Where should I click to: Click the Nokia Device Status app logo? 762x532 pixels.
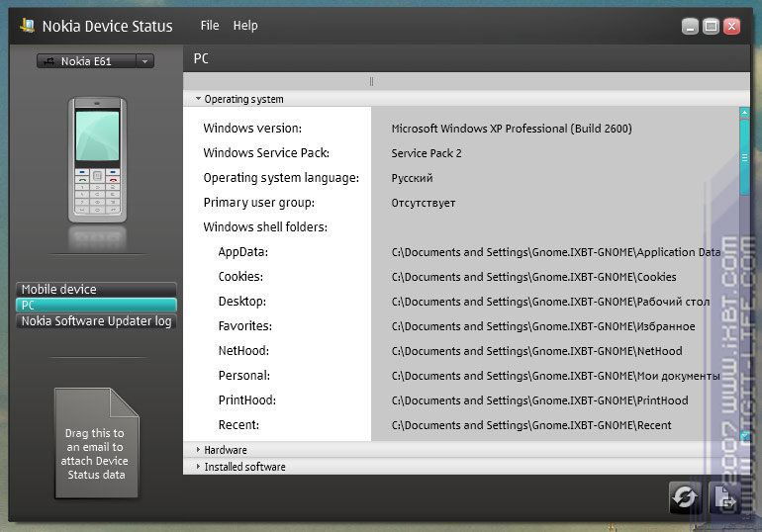[x=27, y=26]
